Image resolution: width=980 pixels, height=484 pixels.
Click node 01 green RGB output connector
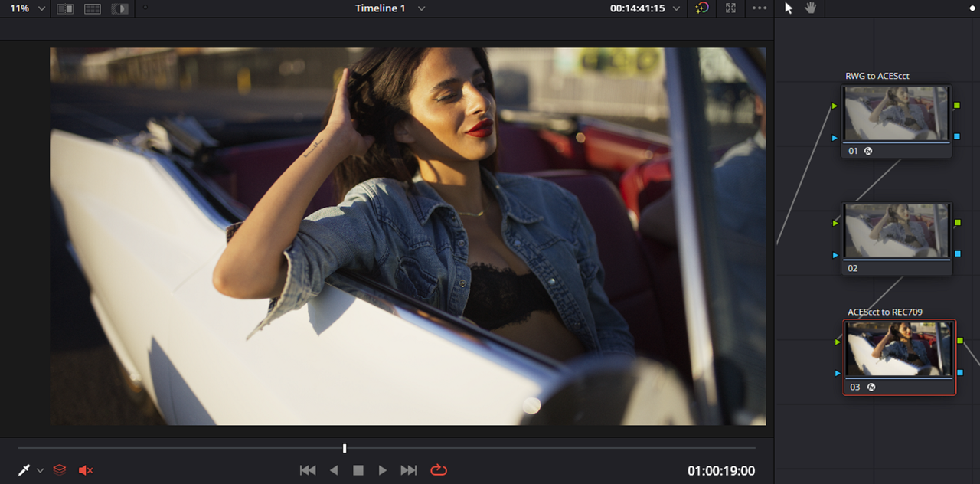pos(957,105)
